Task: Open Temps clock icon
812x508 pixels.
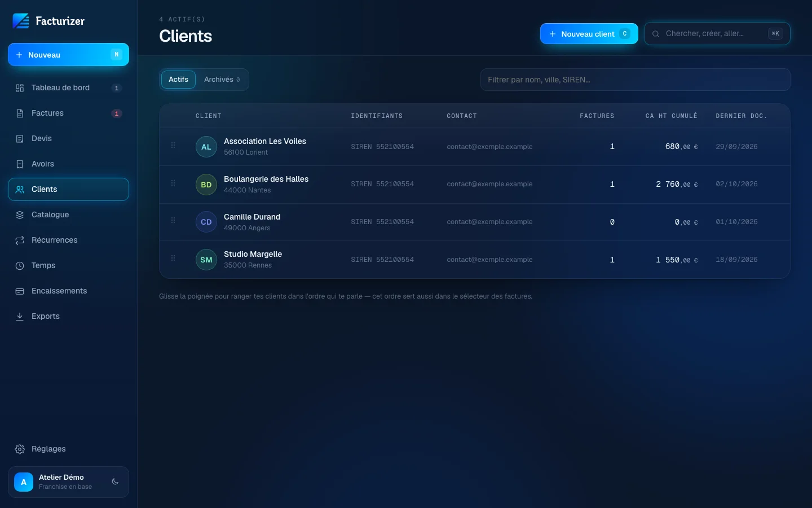Action: (20, 266)
